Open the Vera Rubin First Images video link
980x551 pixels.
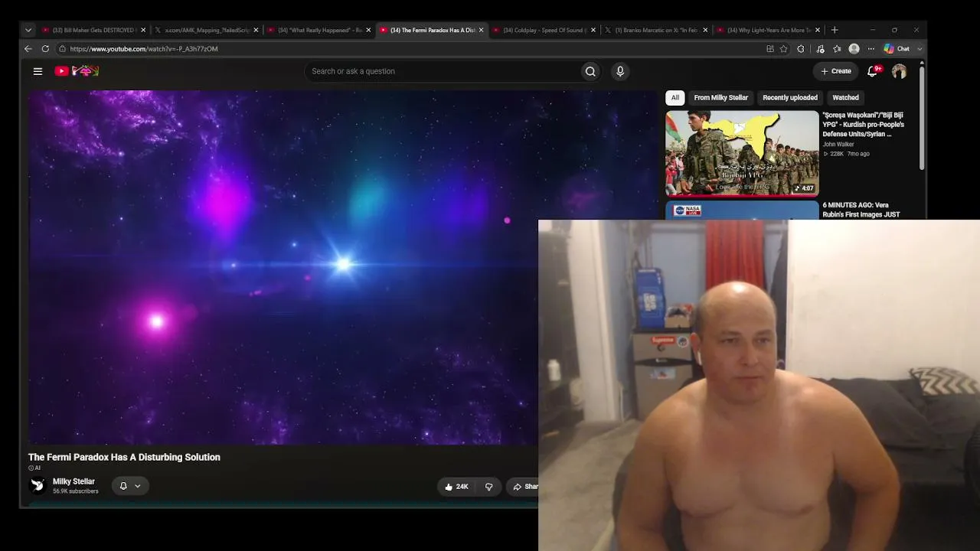pos(862,210)
